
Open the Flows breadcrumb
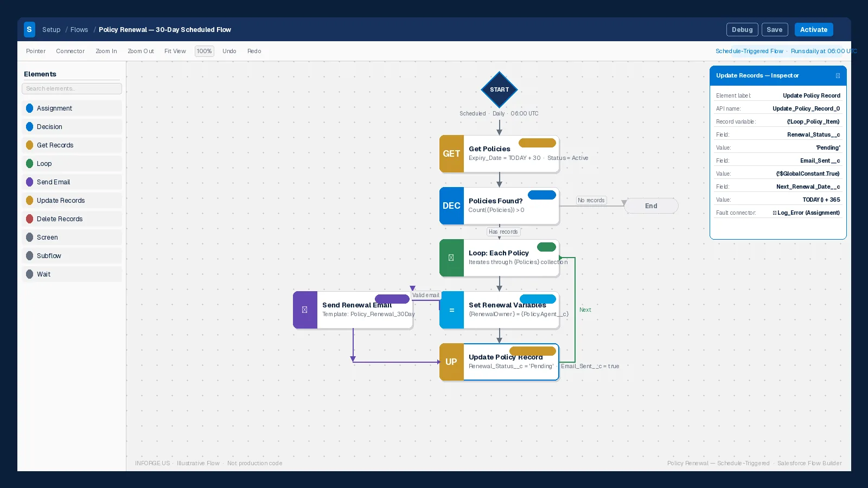click(79, 30)
